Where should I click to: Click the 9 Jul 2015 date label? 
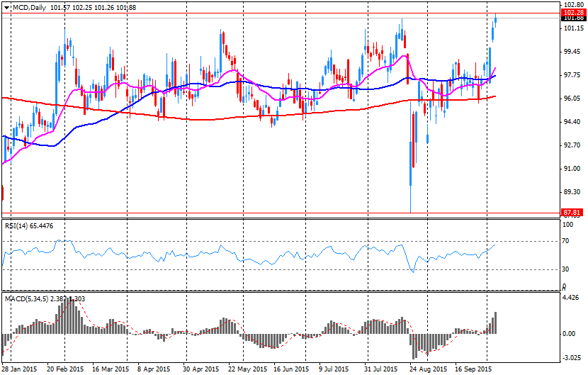(x=334, y=369)
